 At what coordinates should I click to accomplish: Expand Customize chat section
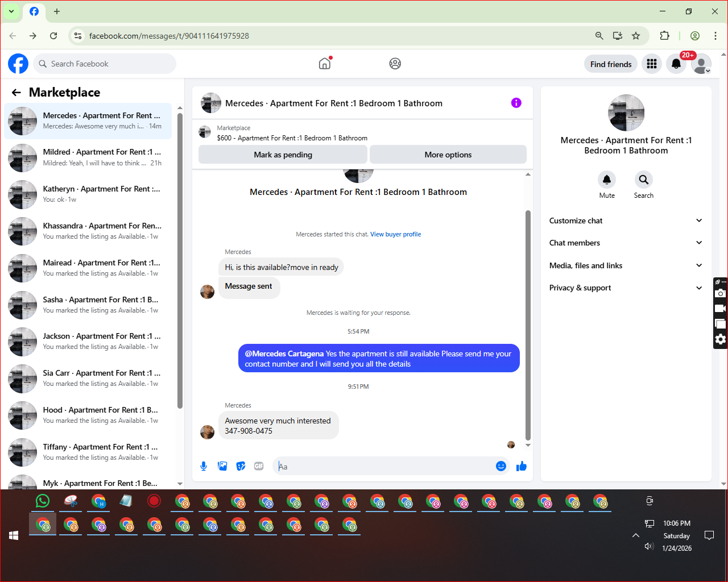click(626, 221)
